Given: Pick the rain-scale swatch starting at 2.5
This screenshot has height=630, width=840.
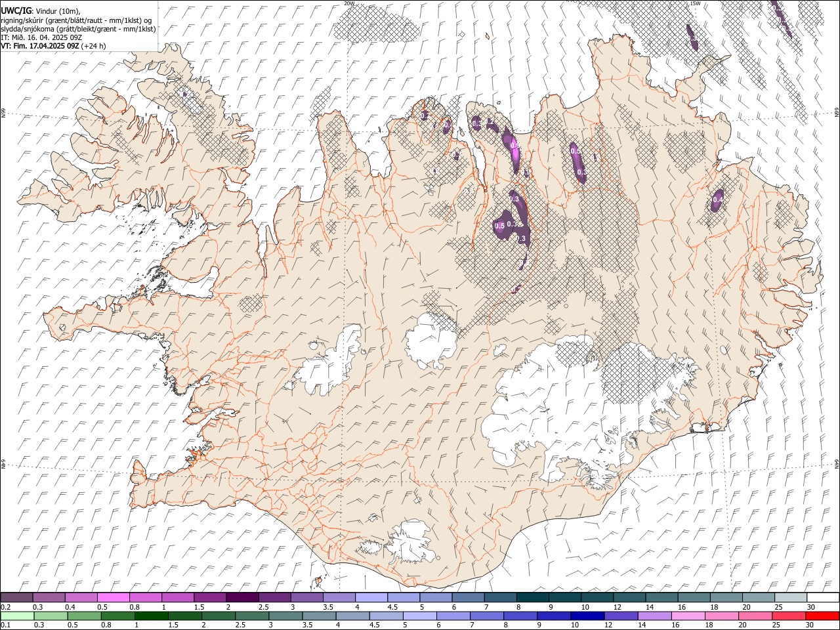Looking at the screenshot, I should [x=252, y=616].
